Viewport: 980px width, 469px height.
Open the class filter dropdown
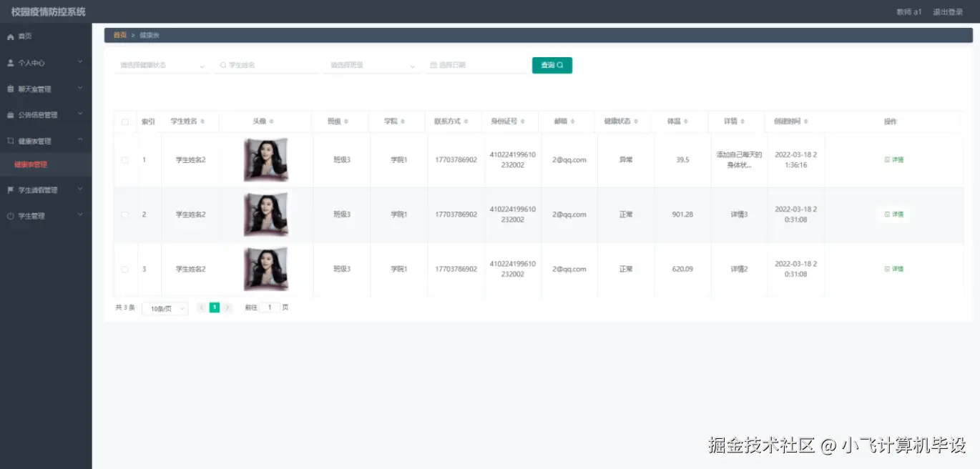[x=371, y=65]
